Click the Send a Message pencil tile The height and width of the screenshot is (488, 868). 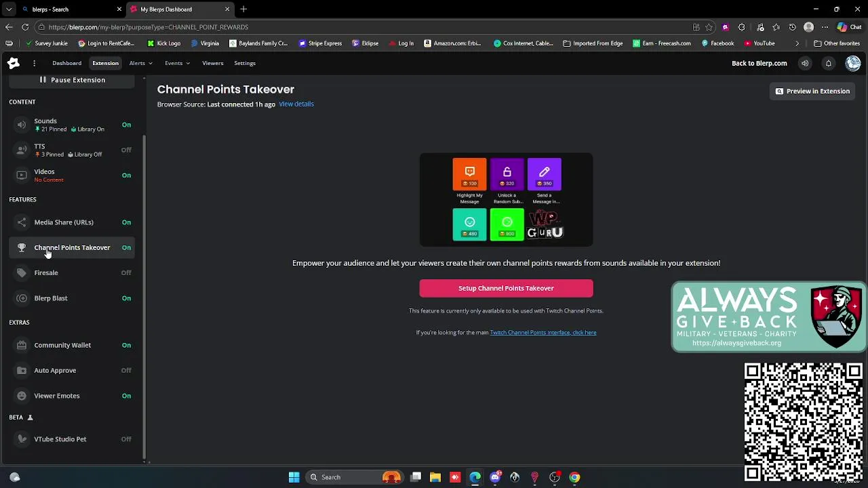pos(544,175)
